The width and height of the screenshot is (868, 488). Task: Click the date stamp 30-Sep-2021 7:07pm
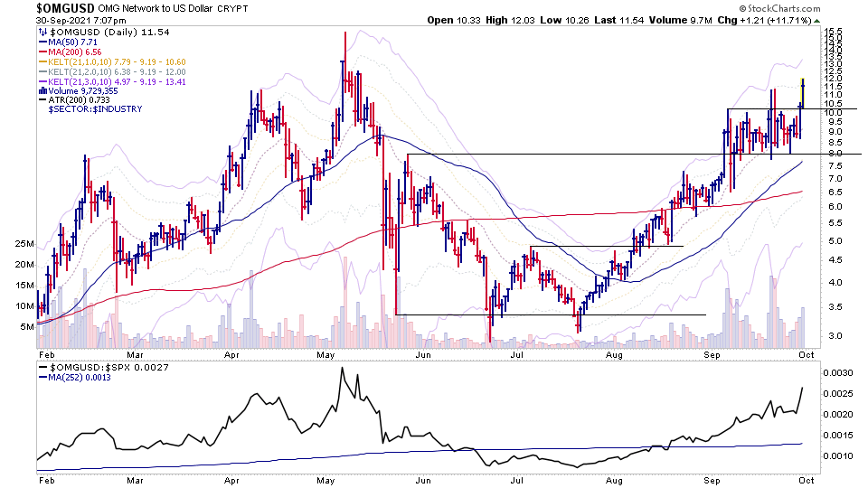tap(80, 21)
